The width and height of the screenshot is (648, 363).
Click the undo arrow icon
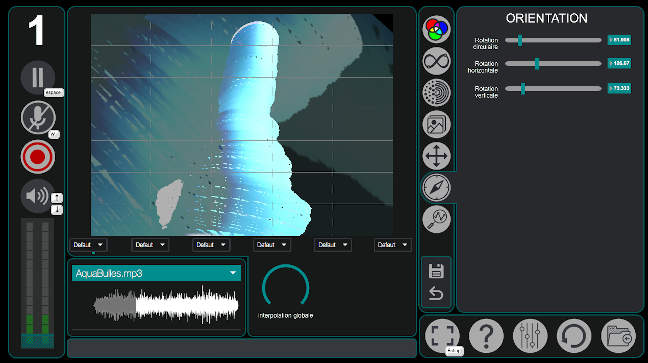[x=436, y=293]
